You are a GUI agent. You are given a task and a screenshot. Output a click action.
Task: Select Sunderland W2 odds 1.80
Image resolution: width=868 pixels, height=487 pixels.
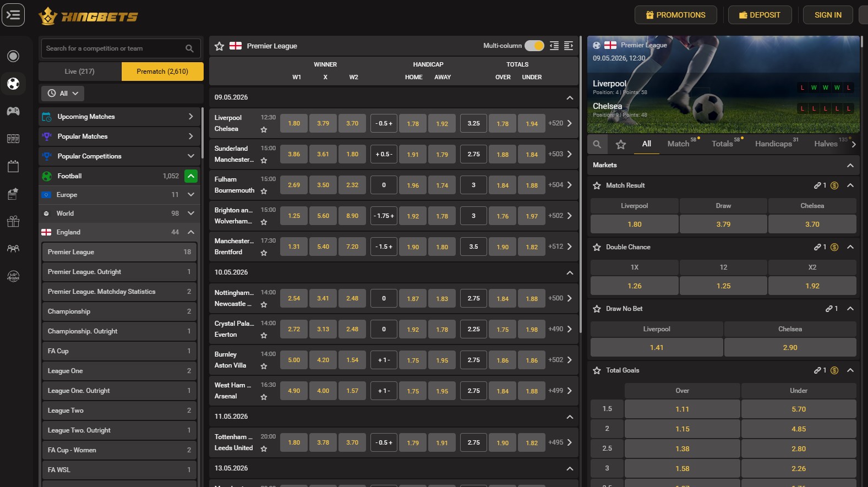coord(352,154)
